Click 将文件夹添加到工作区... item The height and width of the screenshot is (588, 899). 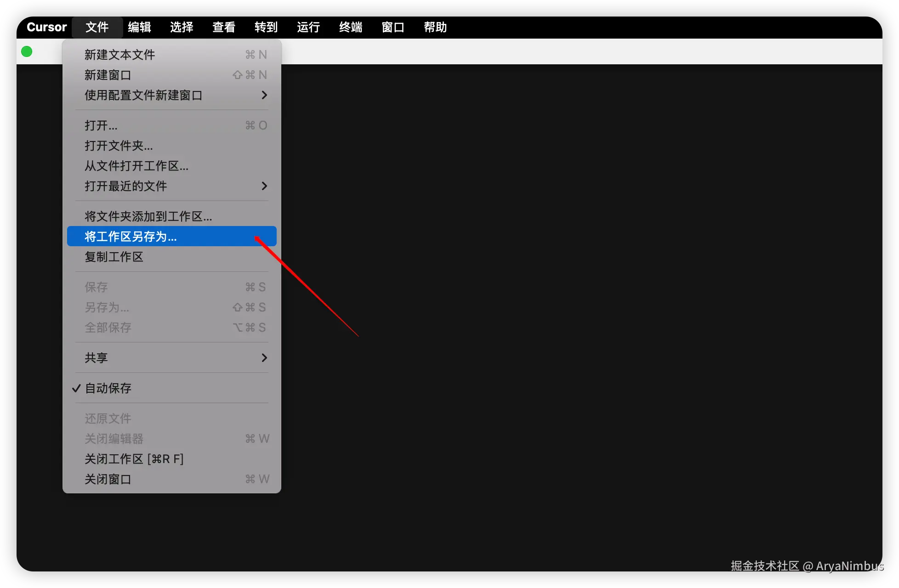[x=148, y=216]
